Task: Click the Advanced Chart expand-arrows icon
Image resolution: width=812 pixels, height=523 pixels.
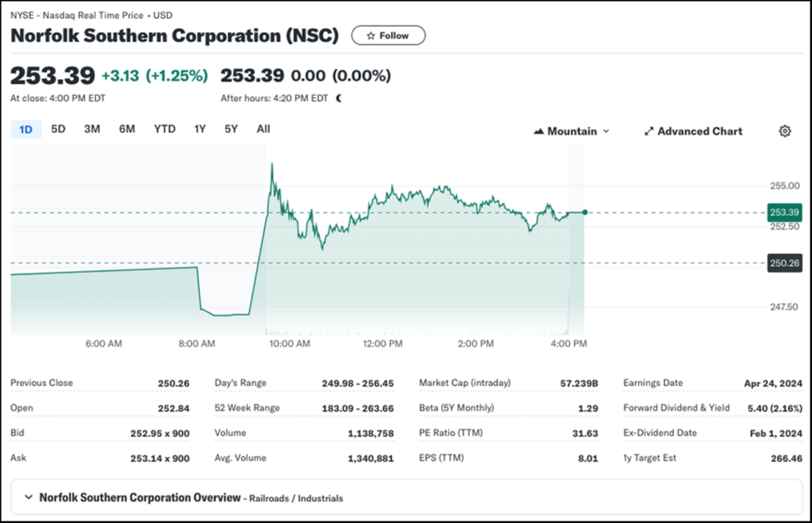Action: (x=648, y=132)
